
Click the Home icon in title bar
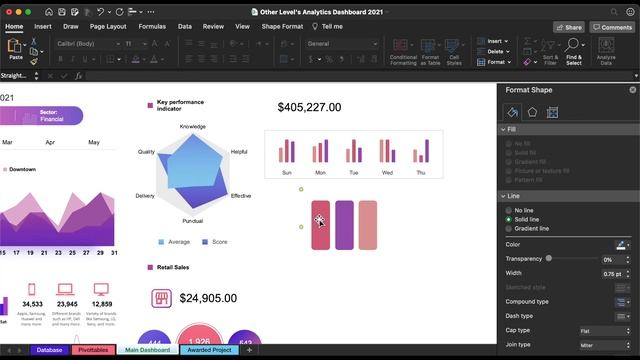tap(49, 12)
